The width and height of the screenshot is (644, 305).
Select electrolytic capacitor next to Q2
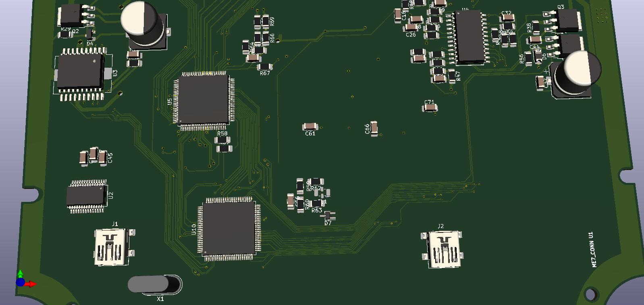click(144, 25)
